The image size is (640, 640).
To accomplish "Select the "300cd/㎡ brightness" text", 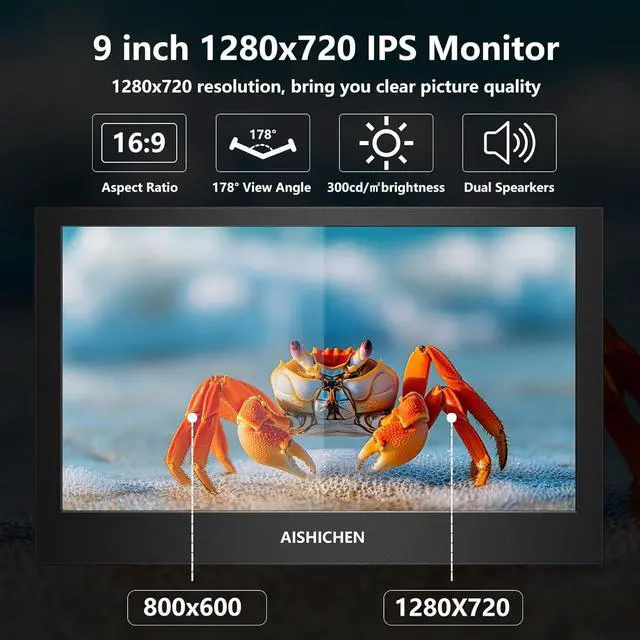I will 386,187.
